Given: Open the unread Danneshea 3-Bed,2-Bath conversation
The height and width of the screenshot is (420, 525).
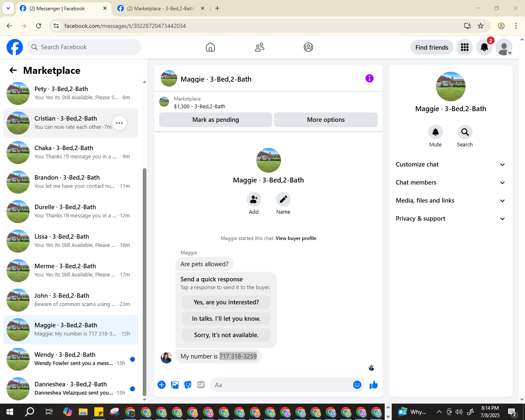Looking at the screenshot, I should click(x=71, y=389).
